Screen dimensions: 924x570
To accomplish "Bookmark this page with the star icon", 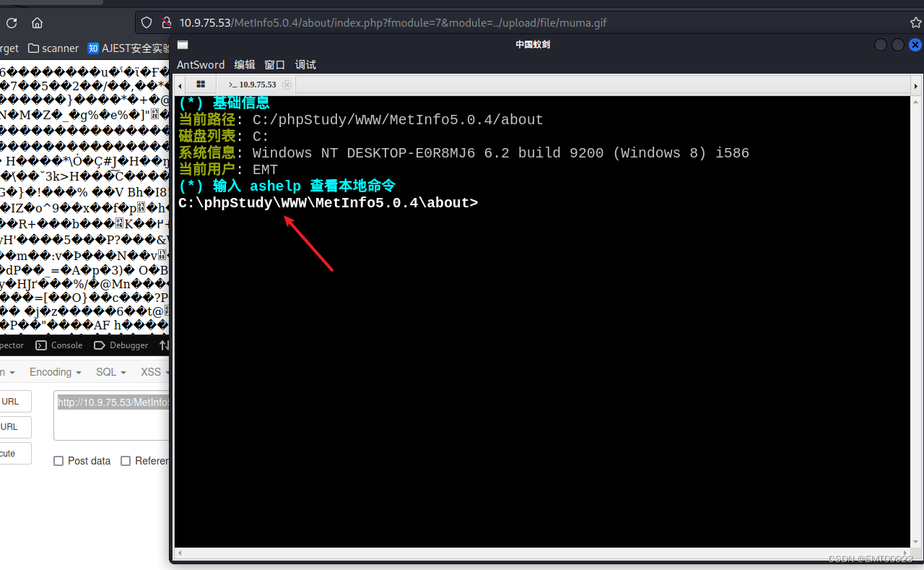I will point(915,23).
